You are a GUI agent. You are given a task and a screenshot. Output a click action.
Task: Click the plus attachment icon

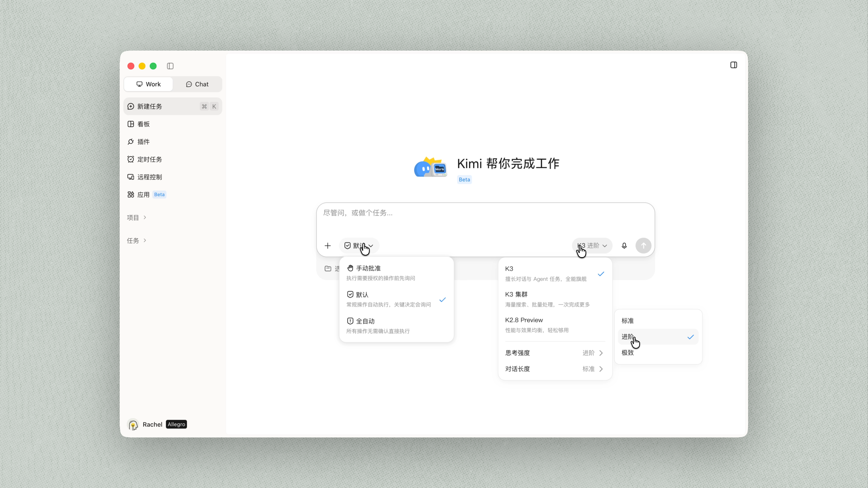[x=328, y=246]
